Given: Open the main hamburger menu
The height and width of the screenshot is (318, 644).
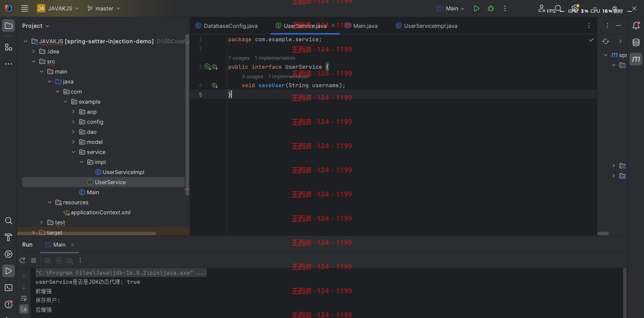Looking at the screenshot, I should 25,8.
